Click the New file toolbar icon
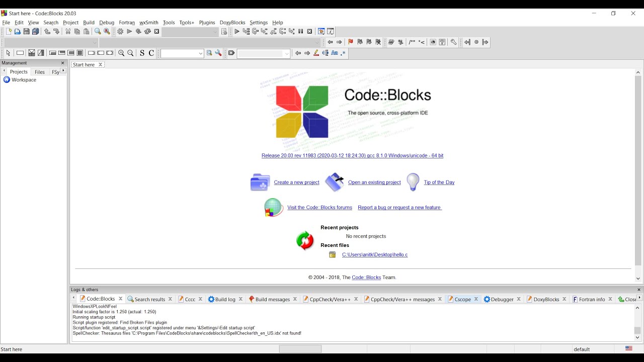644x362 pixels. (x=9, y=32)
